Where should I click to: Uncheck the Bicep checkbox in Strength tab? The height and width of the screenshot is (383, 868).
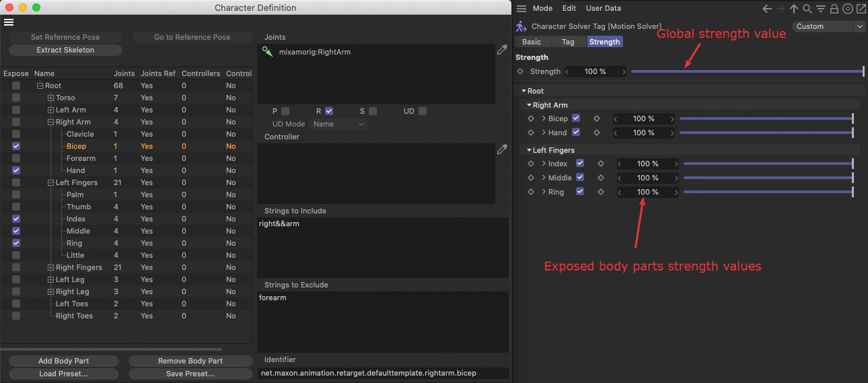pyautogui.click(x=576, y=118)
